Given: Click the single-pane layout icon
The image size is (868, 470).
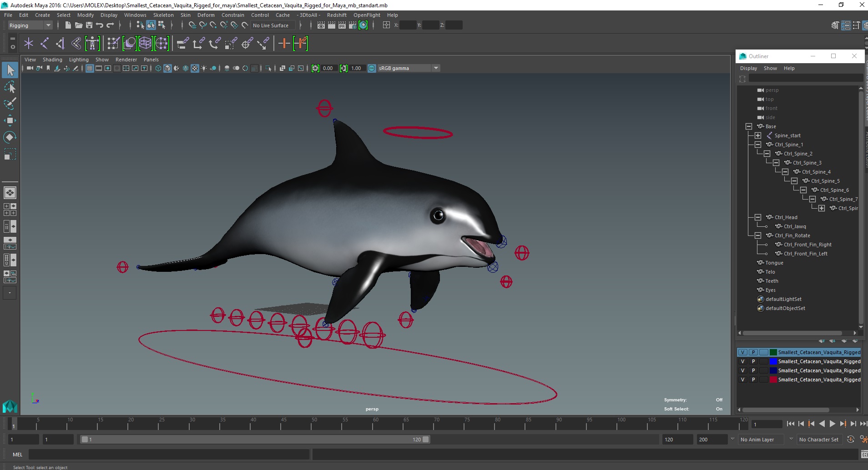Looking at the screenshot, I should tap(10, 193).
